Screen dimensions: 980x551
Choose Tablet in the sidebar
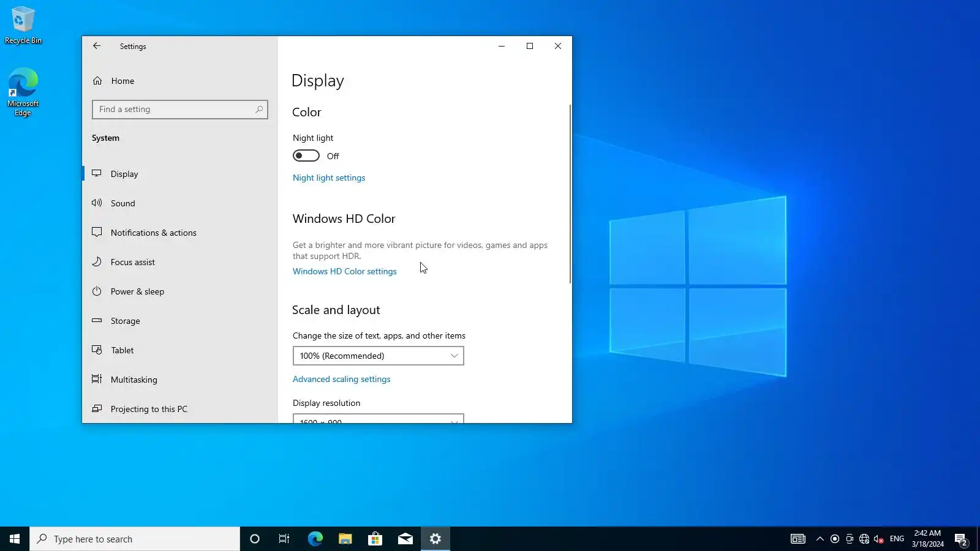[180, 350]
